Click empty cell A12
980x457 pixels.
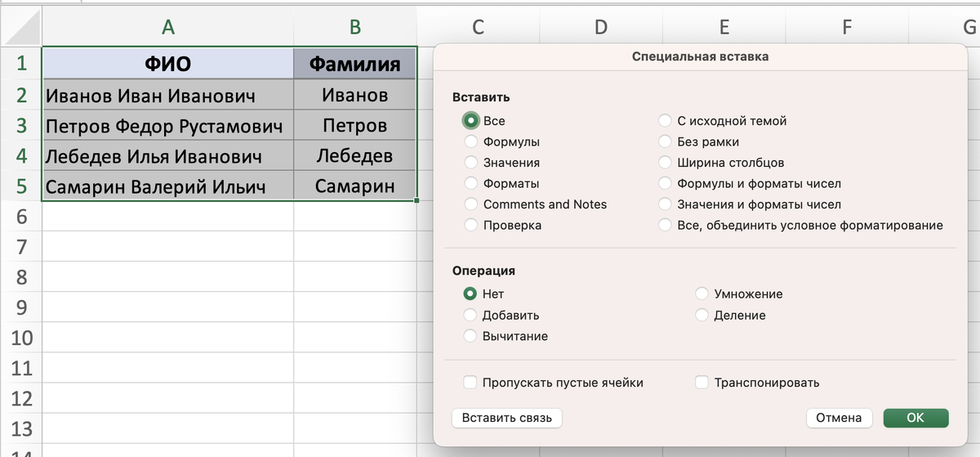click(x=167, y=398)
